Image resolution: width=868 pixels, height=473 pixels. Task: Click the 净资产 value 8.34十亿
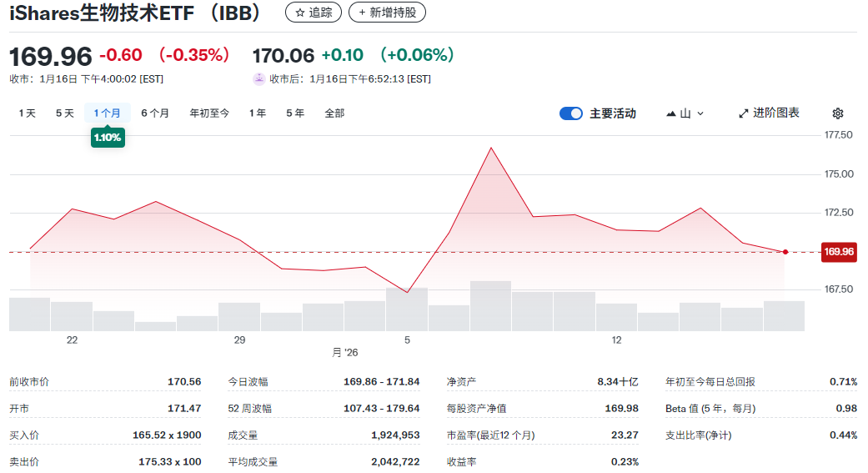(x=618, y=381)
